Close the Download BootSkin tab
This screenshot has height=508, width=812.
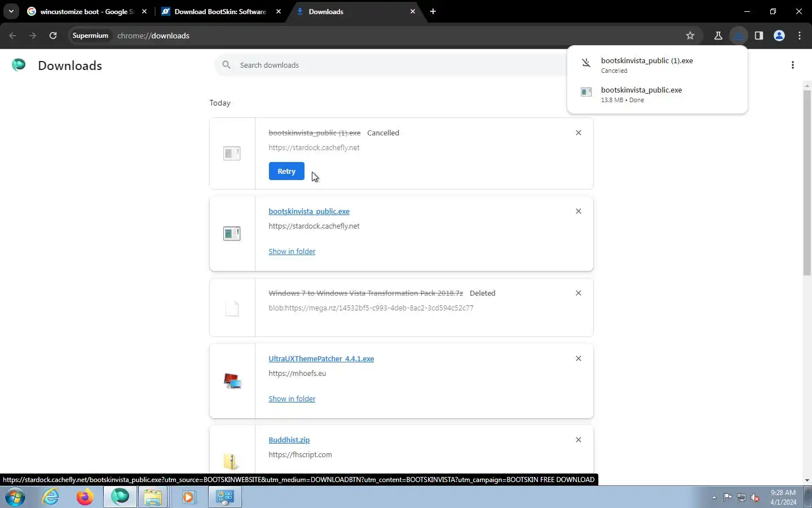click(x=278, y=11)
